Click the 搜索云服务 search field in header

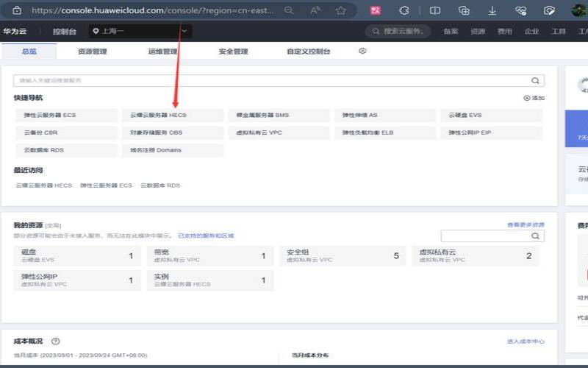[398, 31]
